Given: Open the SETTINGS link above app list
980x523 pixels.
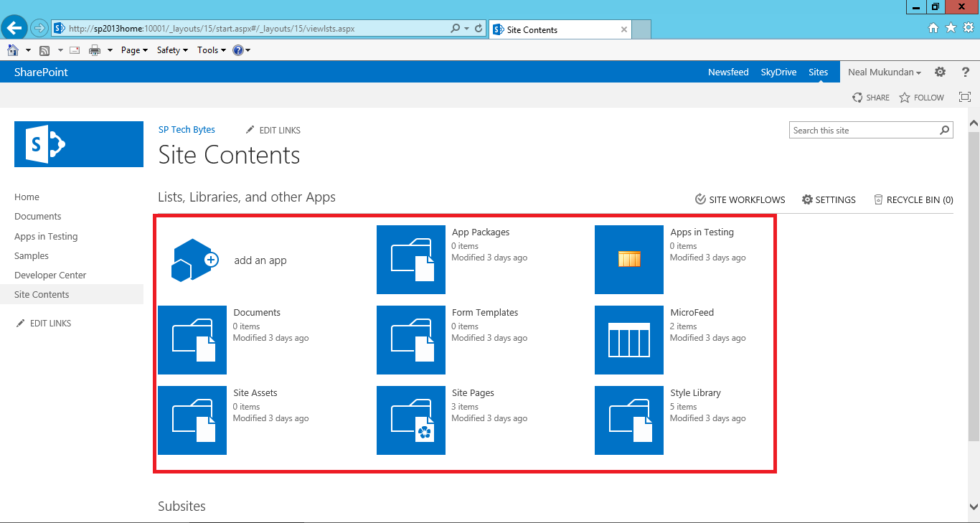Looking at the screenshot, I should [x=829, y=199].
